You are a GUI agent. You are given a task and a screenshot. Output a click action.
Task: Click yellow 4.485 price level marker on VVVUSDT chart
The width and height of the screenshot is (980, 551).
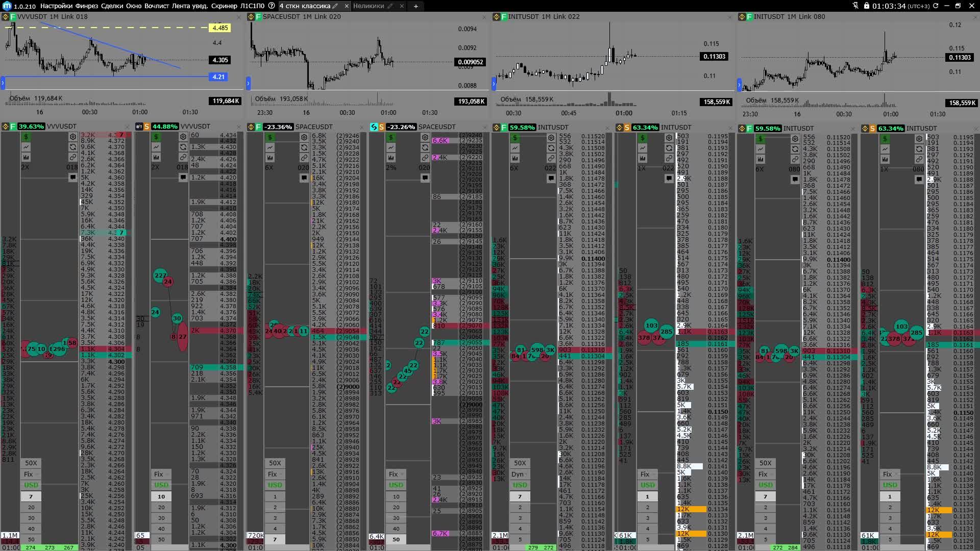[x=220, y=28]
